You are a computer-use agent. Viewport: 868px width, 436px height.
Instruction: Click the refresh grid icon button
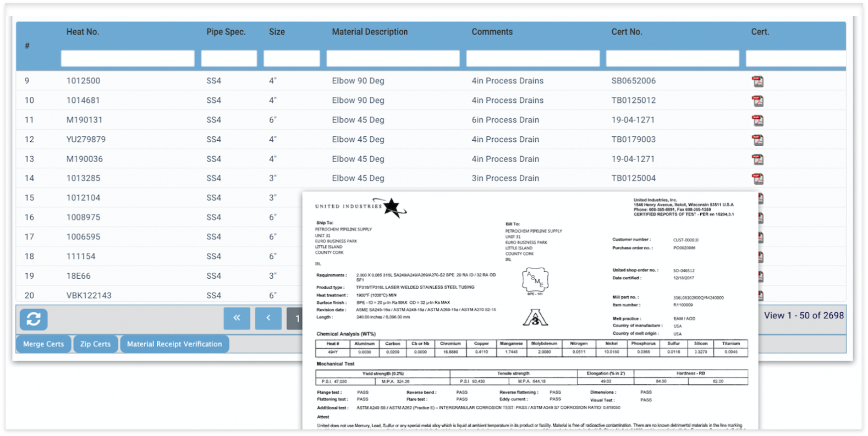34,319
